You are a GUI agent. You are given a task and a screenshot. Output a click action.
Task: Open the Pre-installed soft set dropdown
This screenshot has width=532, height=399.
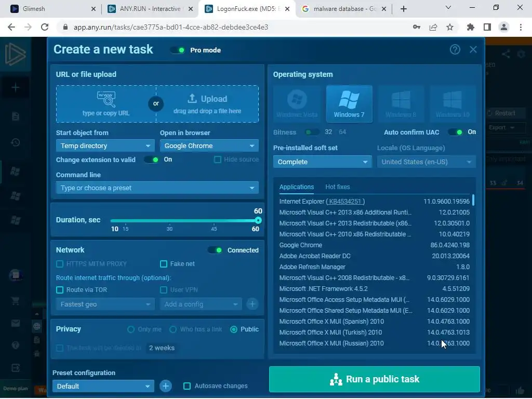coord(322,162)
